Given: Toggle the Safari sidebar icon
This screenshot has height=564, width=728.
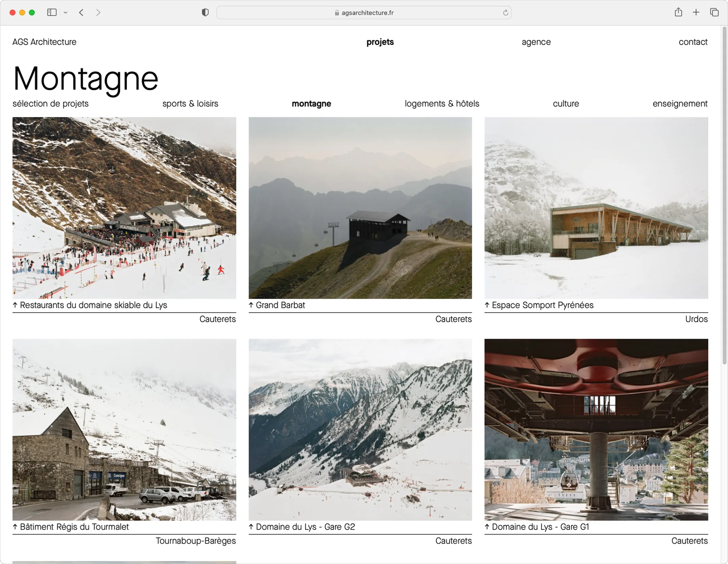Looking at the screenshot, I should tap(52, 13).
